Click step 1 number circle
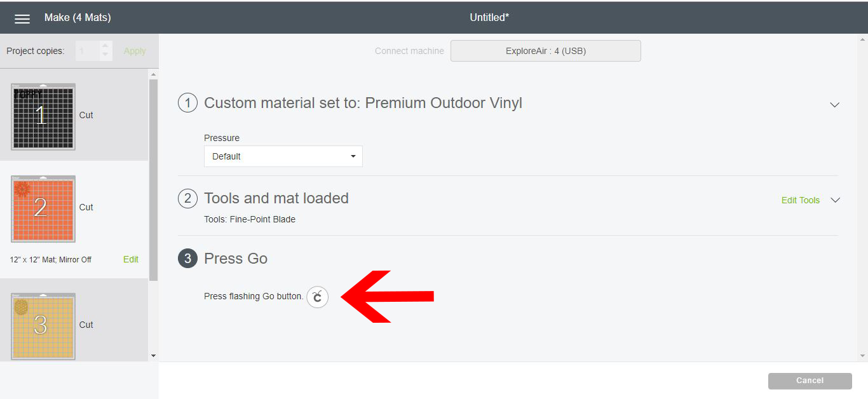This screenshot has height=399, width=868. click(x=187, y=103)
